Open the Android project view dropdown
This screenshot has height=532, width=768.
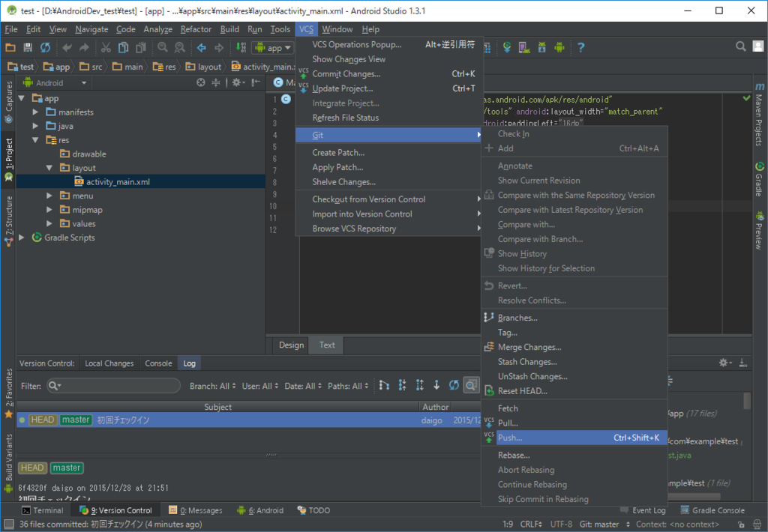[x=55, y=82]
